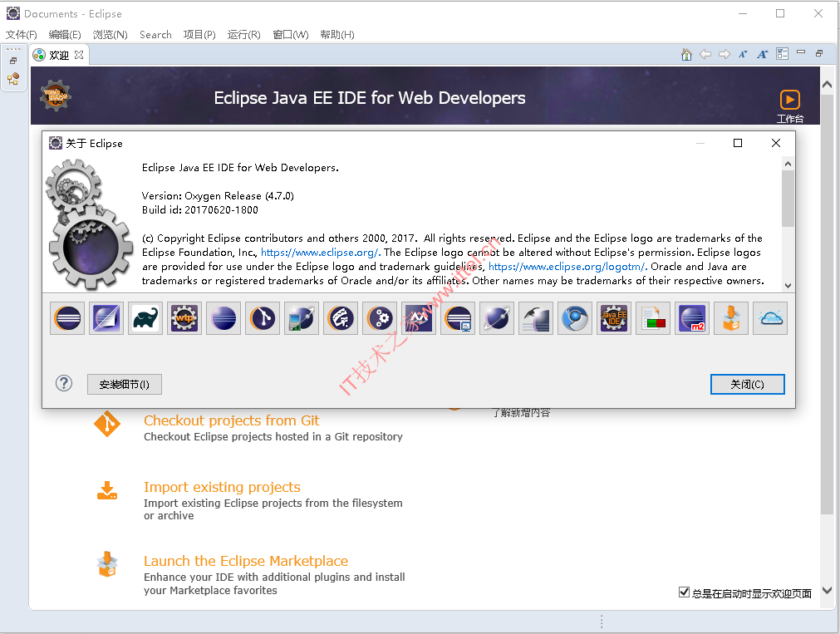
Task: Open help with the question mark icon
Action: [64, 383]
